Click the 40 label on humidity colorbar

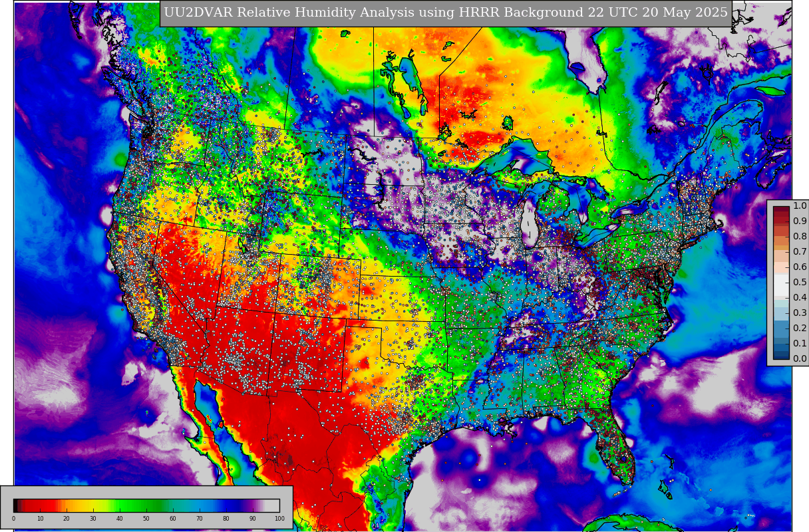click(x=120, y=519)
